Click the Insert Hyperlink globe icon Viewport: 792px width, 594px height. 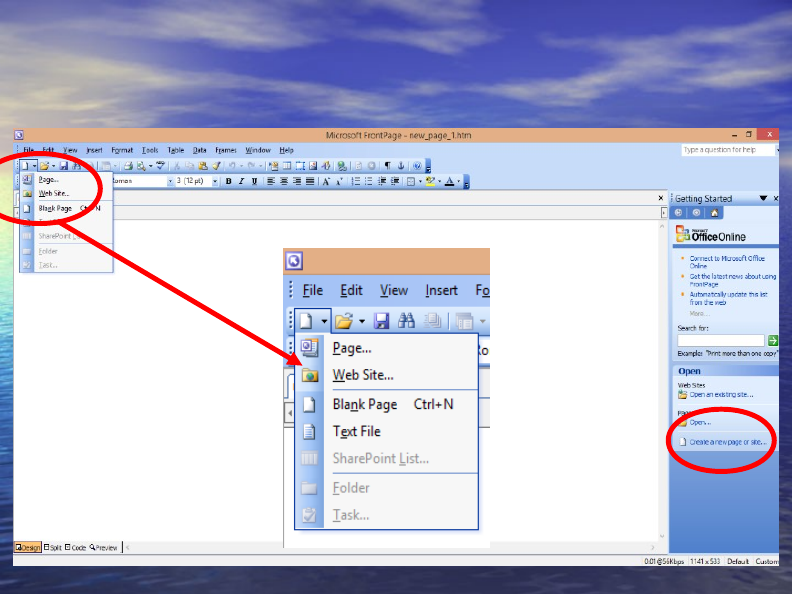(342, 166)
